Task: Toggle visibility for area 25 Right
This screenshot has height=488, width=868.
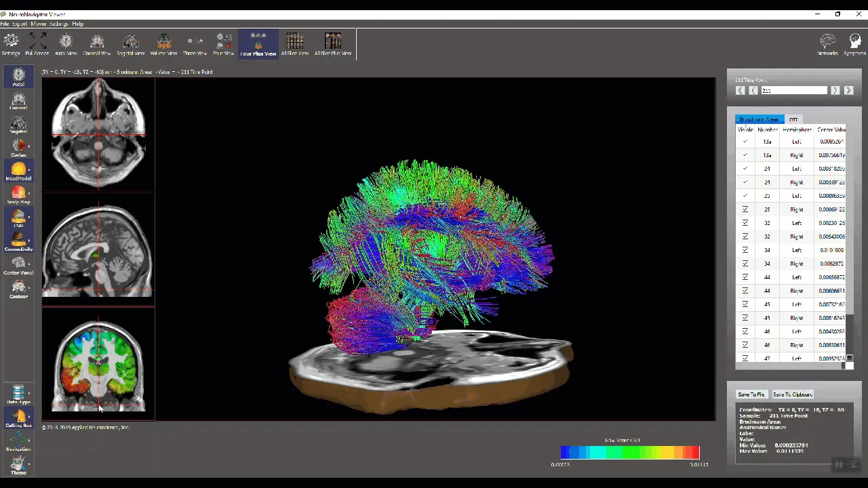Action: coord(745,209)
